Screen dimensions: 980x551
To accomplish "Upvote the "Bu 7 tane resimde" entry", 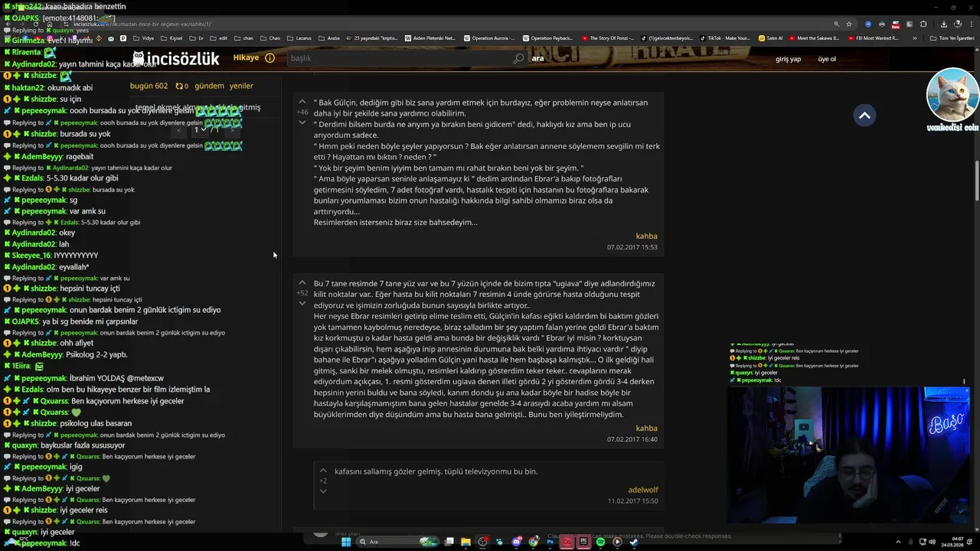I will coord(302,283).
